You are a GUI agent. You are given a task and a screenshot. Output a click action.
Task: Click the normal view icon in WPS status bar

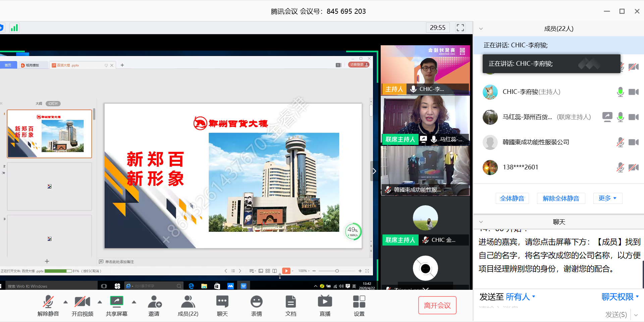pyautogui.click(x=261, y=271)
